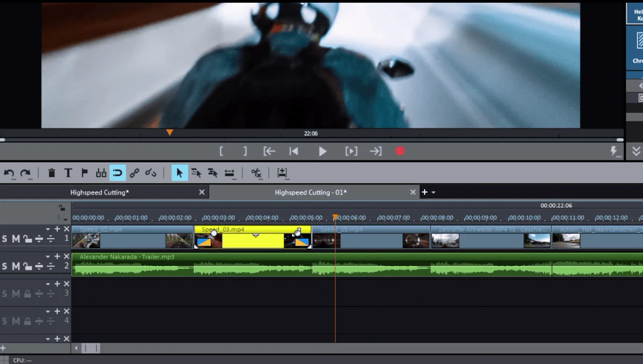
Task: Delete the selected object with trash icon
Action: click(52, 173)
